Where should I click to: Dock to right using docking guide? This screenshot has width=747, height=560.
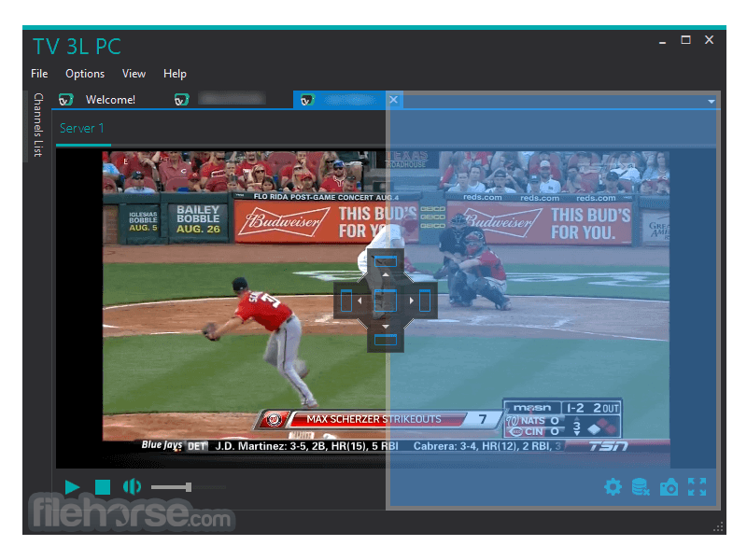(425, 301)
